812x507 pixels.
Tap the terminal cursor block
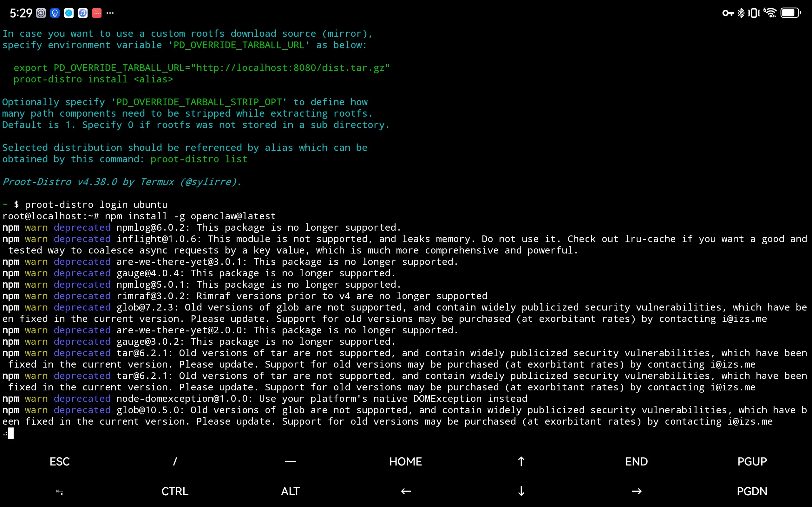coord(11,433)
